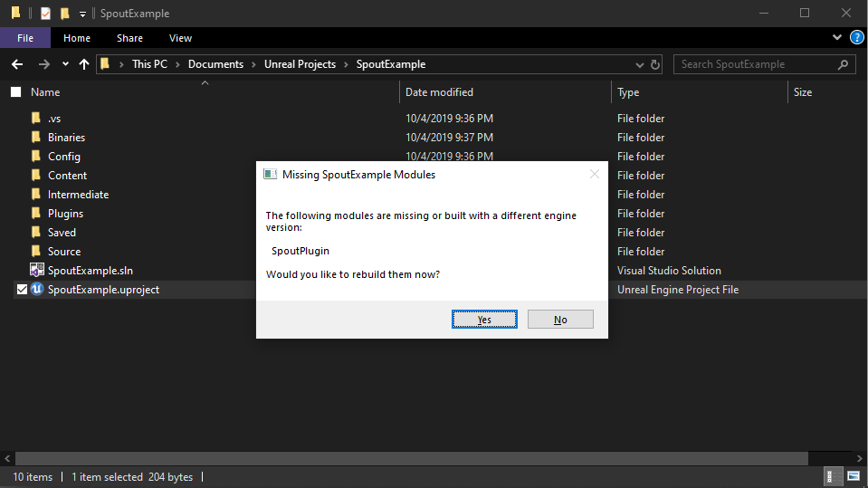This screenshot has height=488, width=868.
Task: Select the Plugins folder icon
Action: click(36, 214)
